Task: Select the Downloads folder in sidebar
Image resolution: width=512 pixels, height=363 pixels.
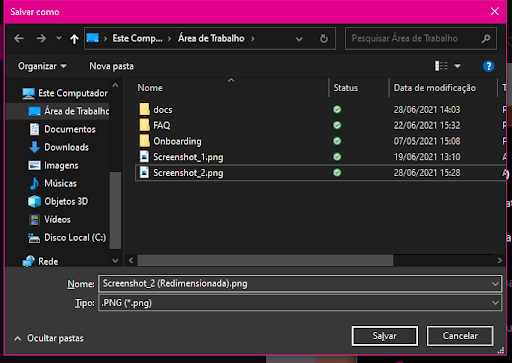Action: (x=66, y=147)
